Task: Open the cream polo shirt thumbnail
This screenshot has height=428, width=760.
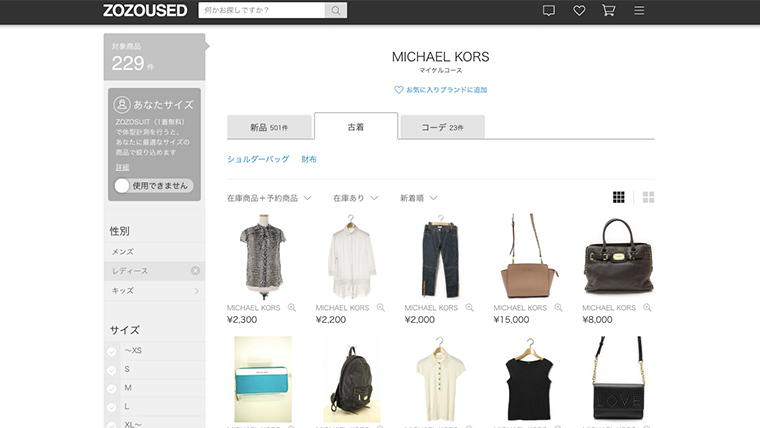Action: click(x=440, y=379)
